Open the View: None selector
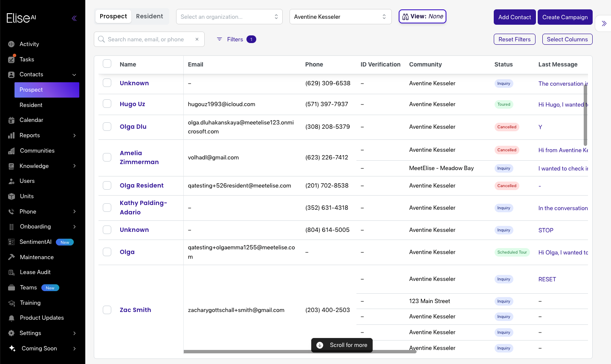The height and width of the screenshot is (364, 611). point(423,17)
